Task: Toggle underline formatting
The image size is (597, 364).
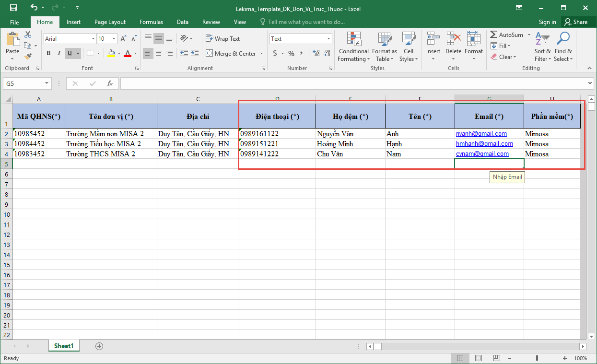Action: coord(70,53)
